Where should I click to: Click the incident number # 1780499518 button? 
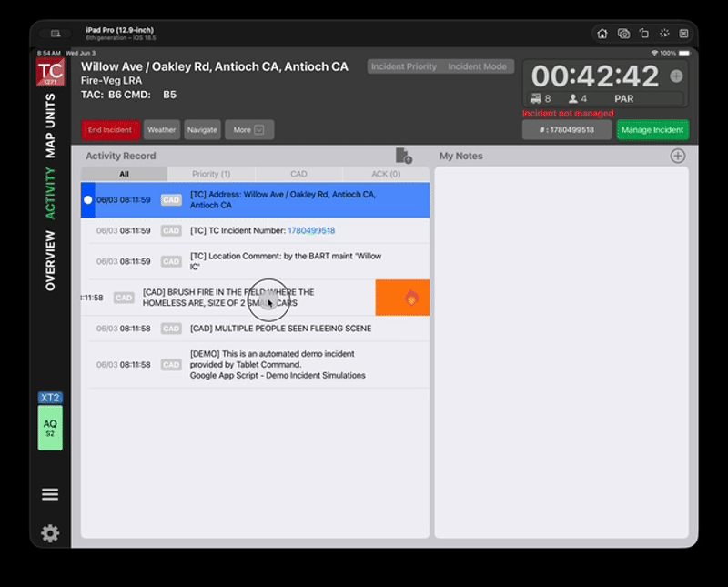tap(566, 130)
